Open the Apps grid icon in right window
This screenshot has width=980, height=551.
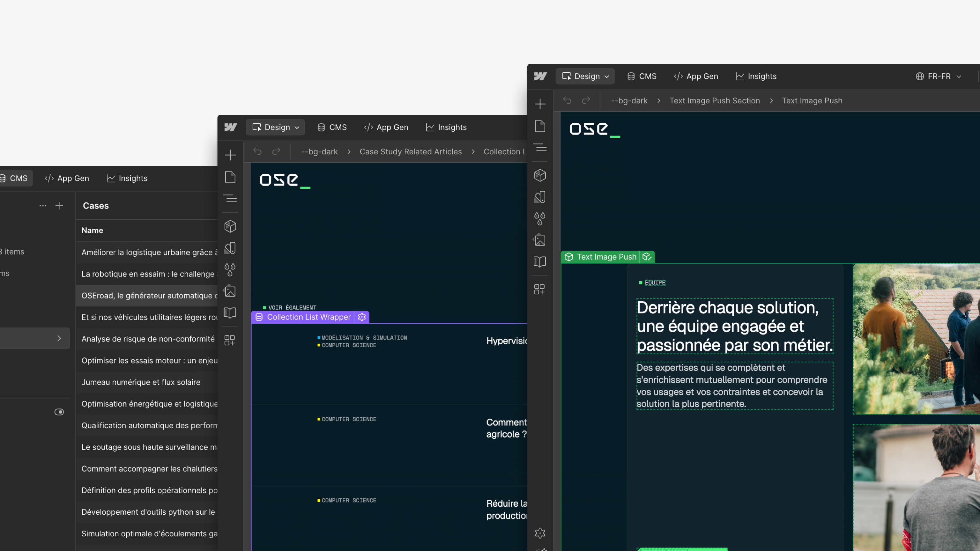click(539, 290)
